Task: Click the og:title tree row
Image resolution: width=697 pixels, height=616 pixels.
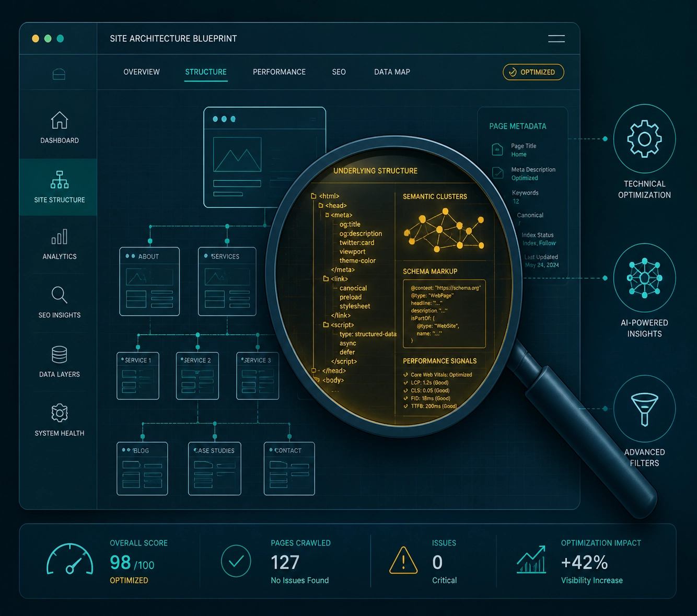Action: 350,225
